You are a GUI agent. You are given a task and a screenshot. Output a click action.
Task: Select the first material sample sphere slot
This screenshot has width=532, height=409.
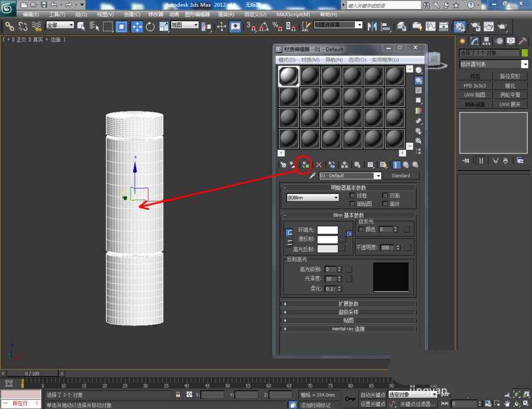tap(289, 76)
